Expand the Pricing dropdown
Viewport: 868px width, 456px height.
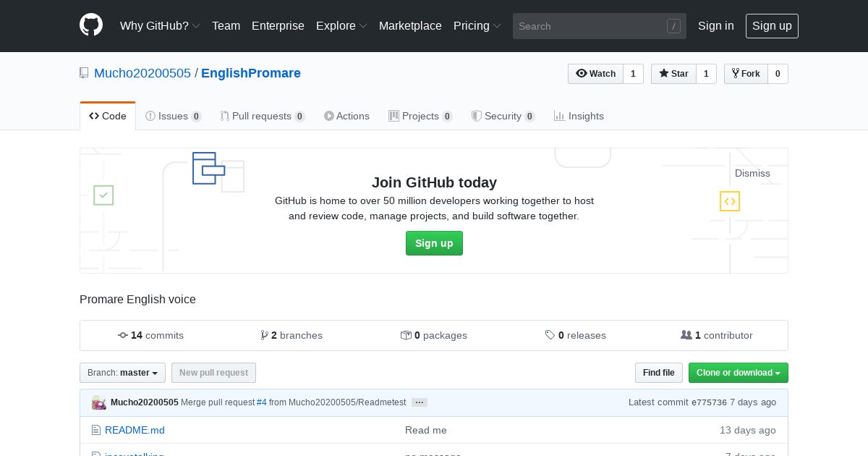pos(477,25)
